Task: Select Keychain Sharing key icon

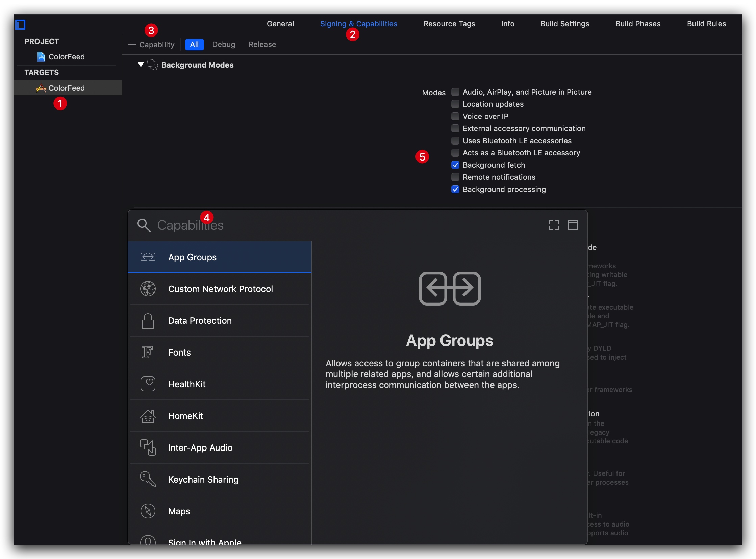Action: tap(148, 479)
